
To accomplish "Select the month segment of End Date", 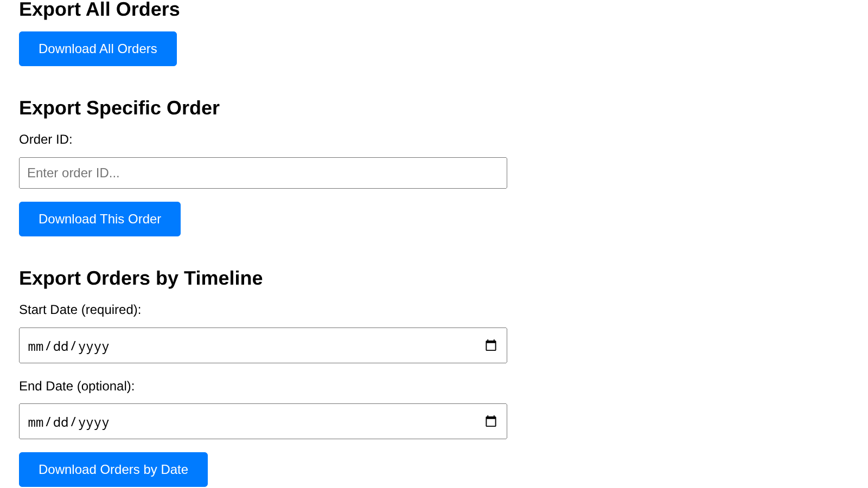I will pyautogui.click(x=36, y=422).
